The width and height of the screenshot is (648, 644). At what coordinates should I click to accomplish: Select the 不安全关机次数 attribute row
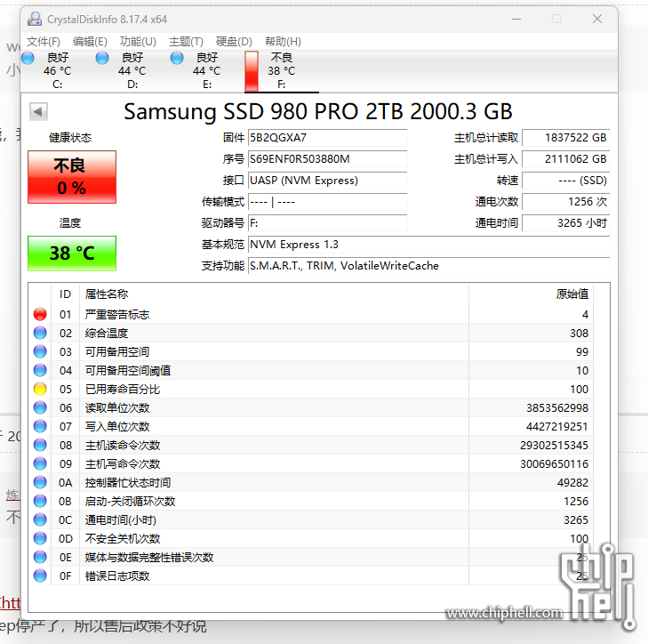[x=312, y=538]
